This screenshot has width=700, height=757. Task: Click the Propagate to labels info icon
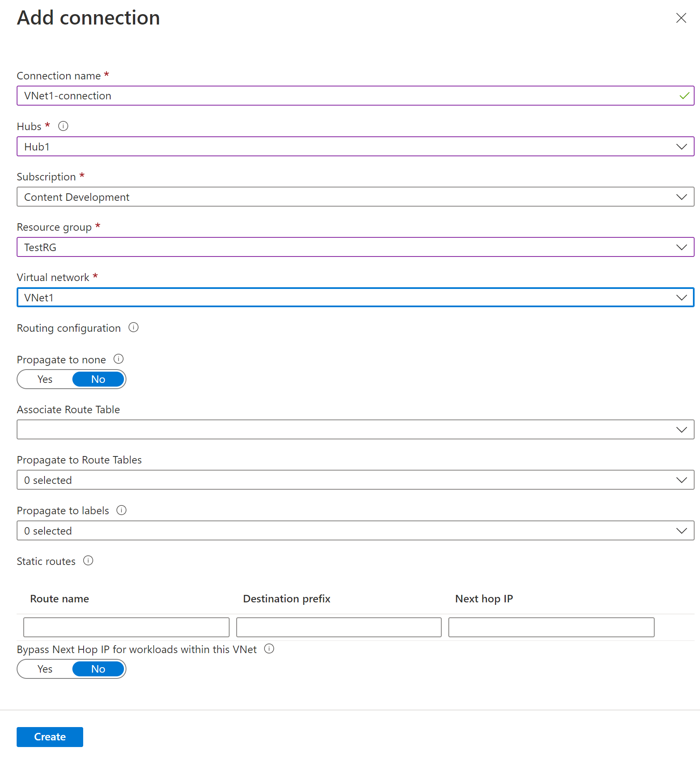pos(121,510)
